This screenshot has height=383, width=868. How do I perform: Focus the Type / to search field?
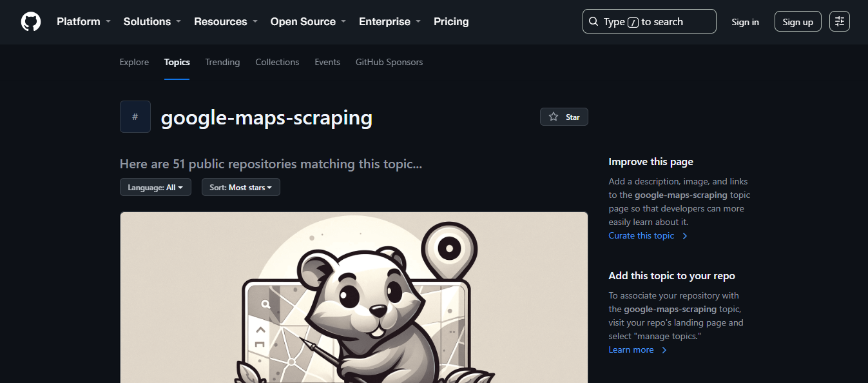click(650, 21)
